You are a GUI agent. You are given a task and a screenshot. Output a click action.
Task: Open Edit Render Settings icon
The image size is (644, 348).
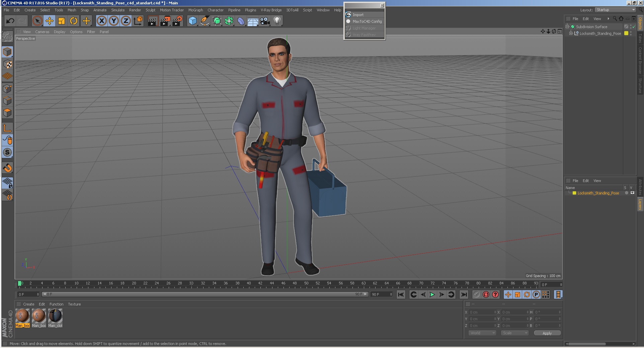(x=177, y=21)
